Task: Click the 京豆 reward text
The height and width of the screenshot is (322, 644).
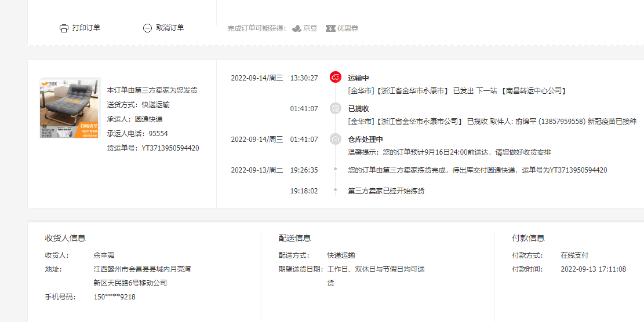Action: (x=310, y=28)
